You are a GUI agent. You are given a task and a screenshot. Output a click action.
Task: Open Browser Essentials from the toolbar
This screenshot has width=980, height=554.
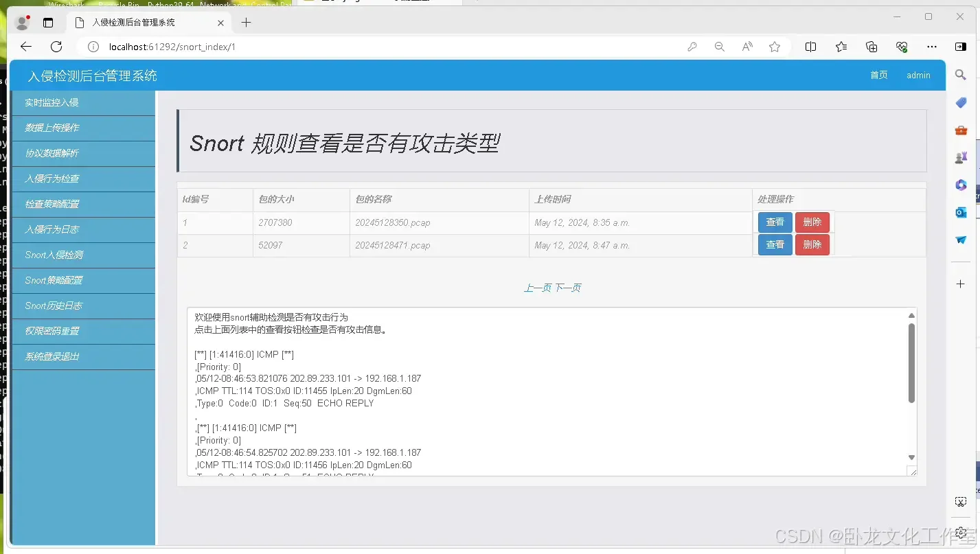tap(901, 47)
